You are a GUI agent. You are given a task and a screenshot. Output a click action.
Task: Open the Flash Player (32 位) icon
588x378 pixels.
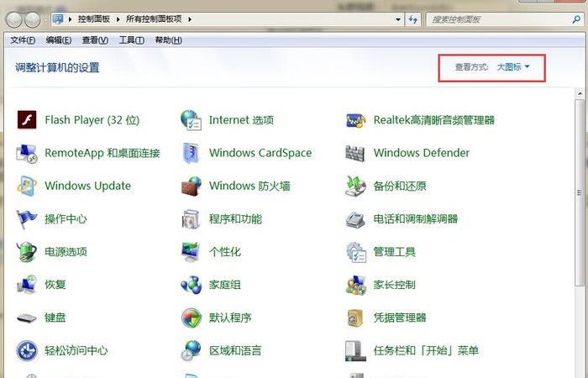[x=27, y=120]
